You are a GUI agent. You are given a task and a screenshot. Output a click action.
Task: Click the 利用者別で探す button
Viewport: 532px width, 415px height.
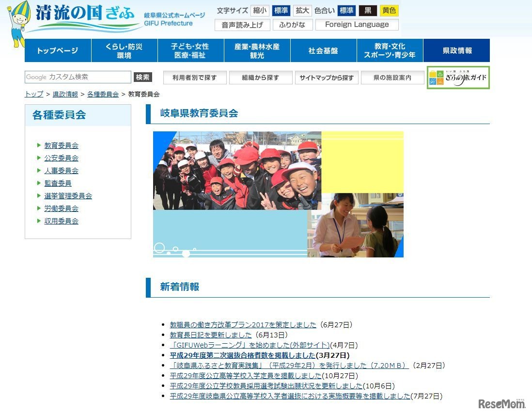pos(195,78)
